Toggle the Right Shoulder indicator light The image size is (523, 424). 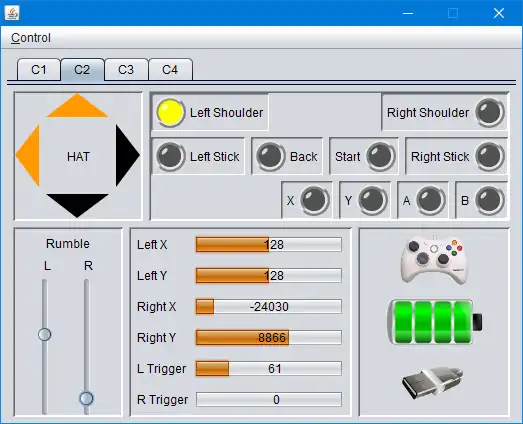(490, 113)
